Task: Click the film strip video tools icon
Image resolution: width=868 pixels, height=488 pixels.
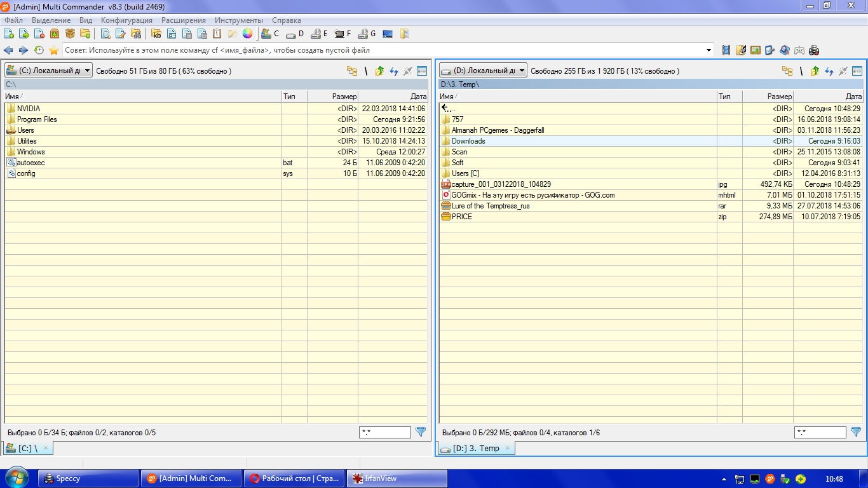Action: tap(726, 50)
